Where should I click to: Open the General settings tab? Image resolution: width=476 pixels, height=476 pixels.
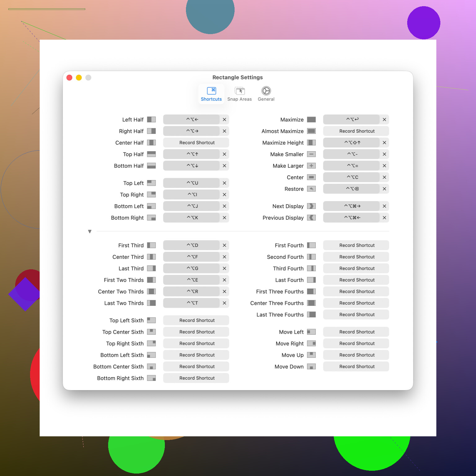coord(266,94)
